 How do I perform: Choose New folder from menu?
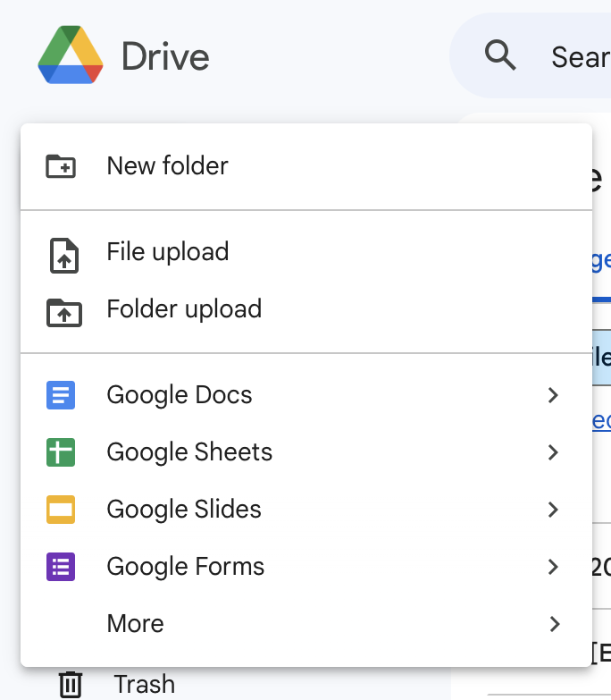point(305,166)
